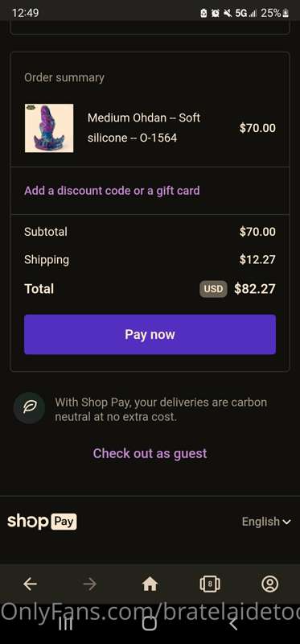The image size is (300, 644).
Task: Select the Medium Ohdan product title text
Action: (144, 128)
